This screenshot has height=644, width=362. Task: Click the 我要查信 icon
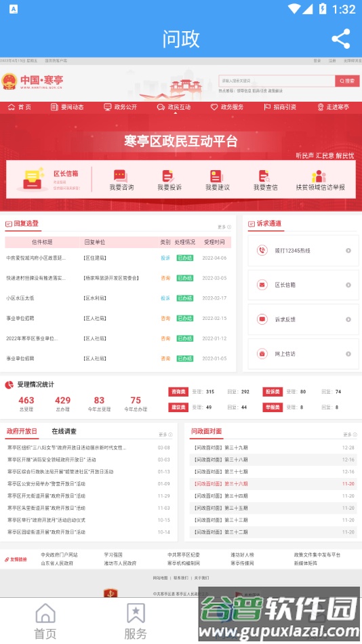coord(264,176)
